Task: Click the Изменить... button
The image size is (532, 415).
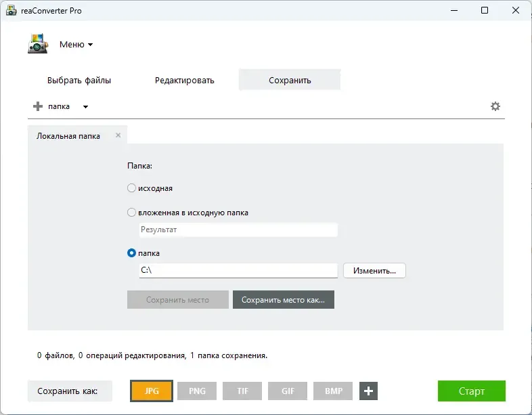Action: [x=374, y=270]
